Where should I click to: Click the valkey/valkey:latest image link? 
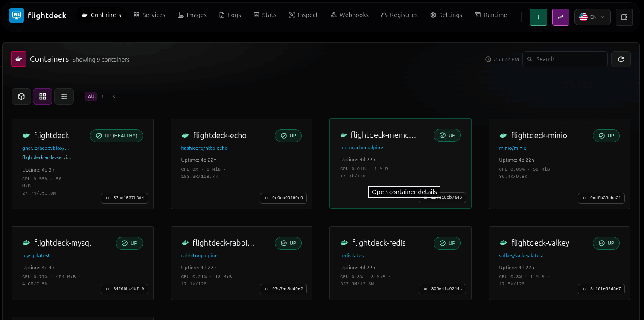pos(522,256)
